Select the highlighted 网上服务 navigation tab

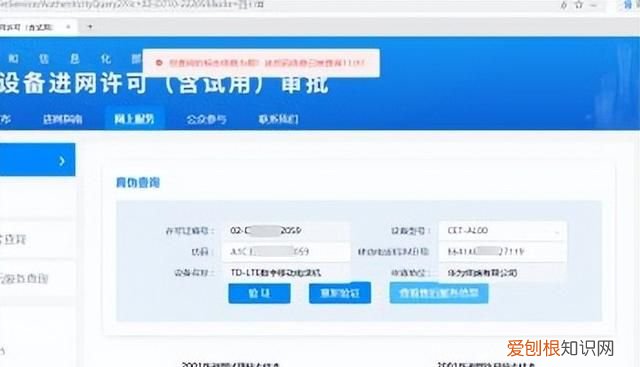[134, 119]
